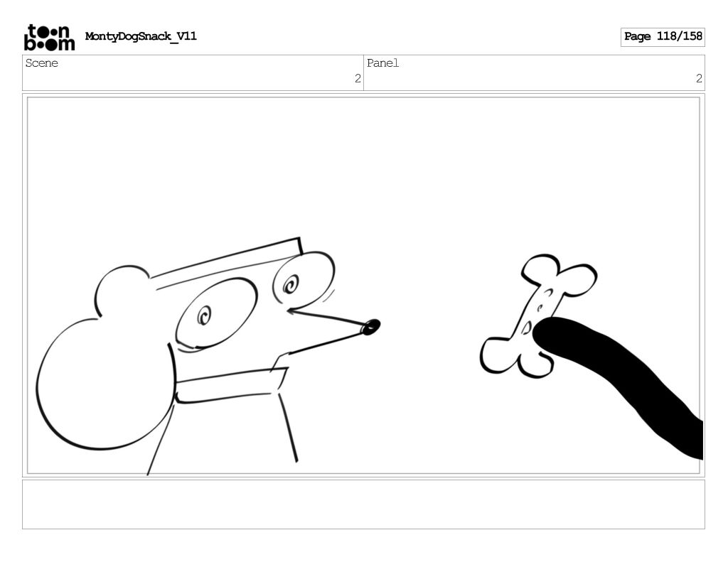This screenshot has height=562, width=728.
Task: Select the dog's black nose
Action: 371,327
